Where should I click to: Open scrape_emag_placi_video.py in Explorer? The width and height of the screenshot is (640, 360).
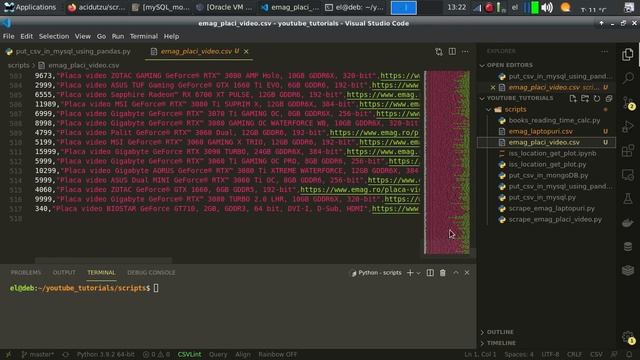tap(555, 220)
